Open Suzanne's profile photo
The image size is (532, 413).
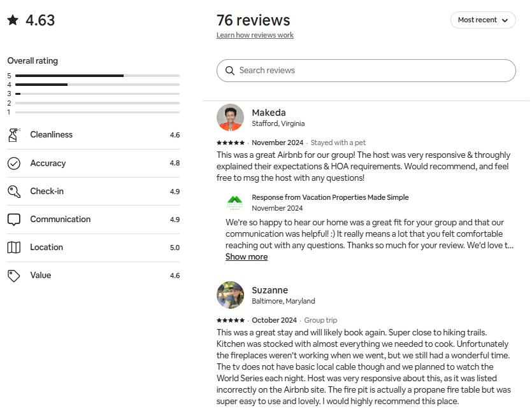pyautogui.click(x=230, y=295)
